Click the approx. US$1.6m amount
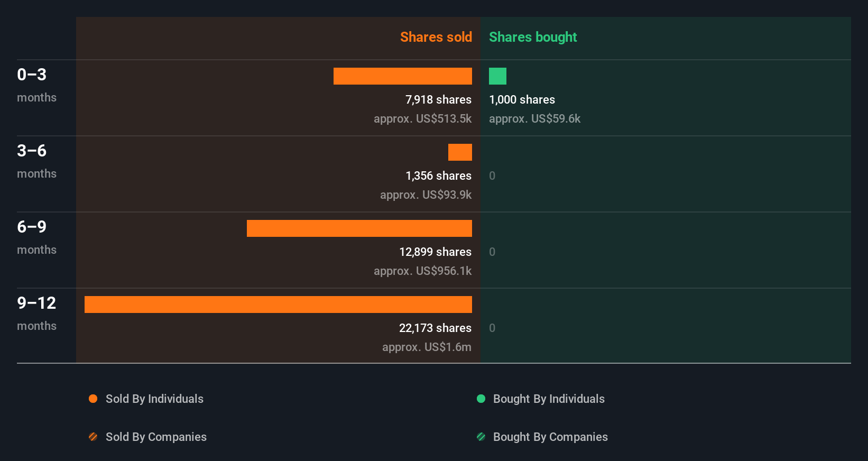This screenshot has width=868, height=461. tap(427, 347)
